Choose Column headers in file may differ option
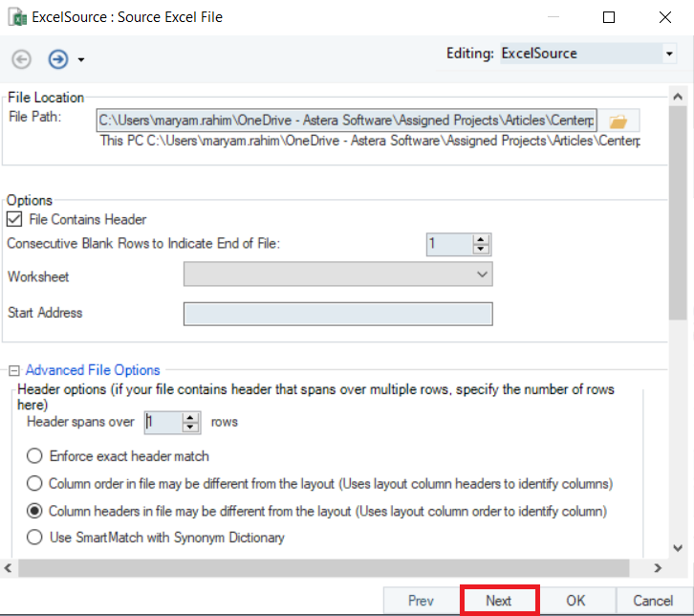Image resolution: width=694 pixels, height=616 pixels. point(35,511)
